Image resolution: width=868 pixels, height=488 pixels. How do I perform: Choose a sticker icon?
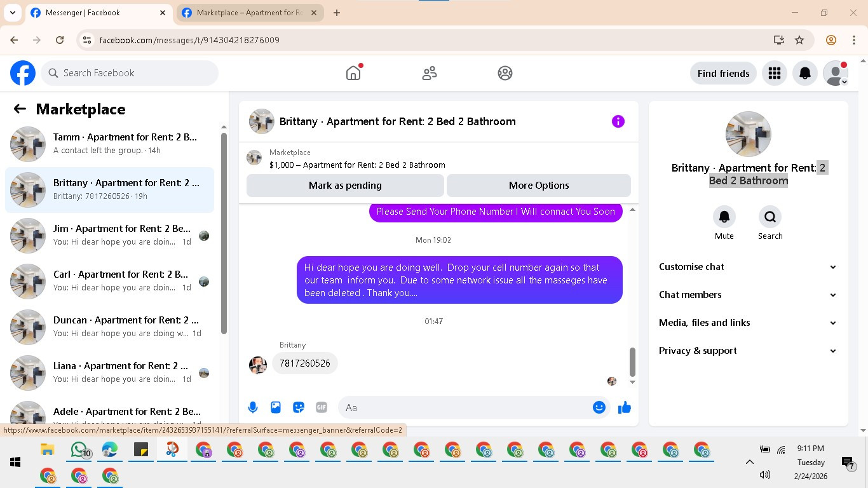[x=299, y=407]
